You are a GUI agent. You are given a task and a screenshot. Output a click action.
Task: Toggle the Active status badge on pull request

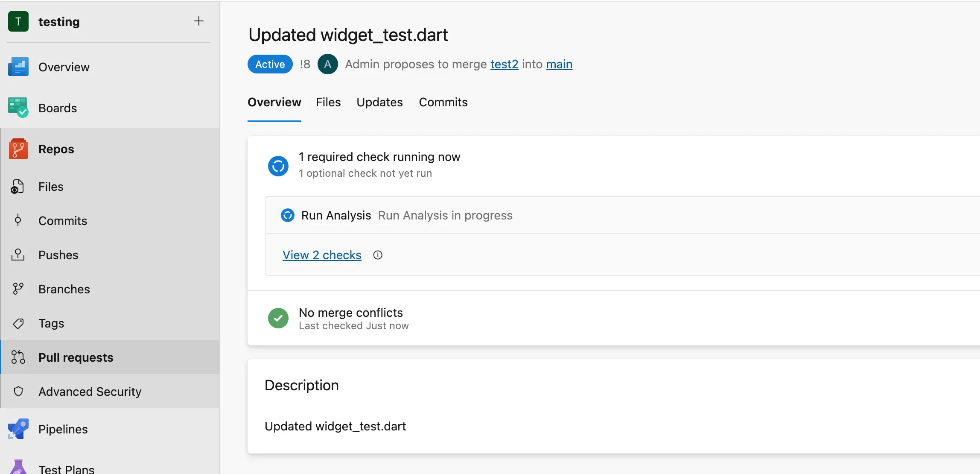point(270,63)
